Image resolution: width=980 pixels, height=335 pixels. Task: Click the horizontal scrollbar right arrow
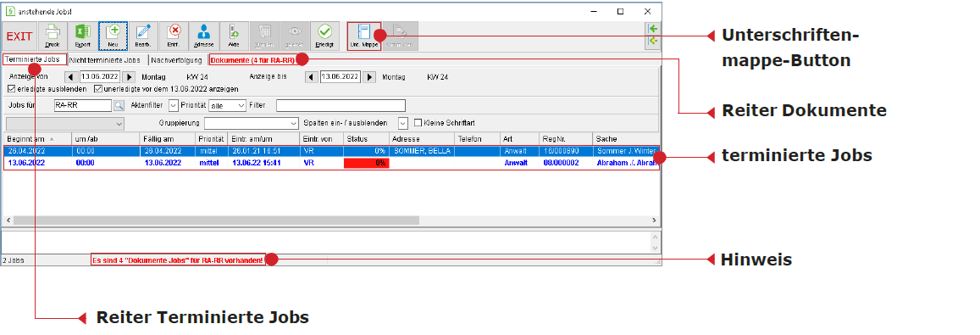click(x=654, y=221)
